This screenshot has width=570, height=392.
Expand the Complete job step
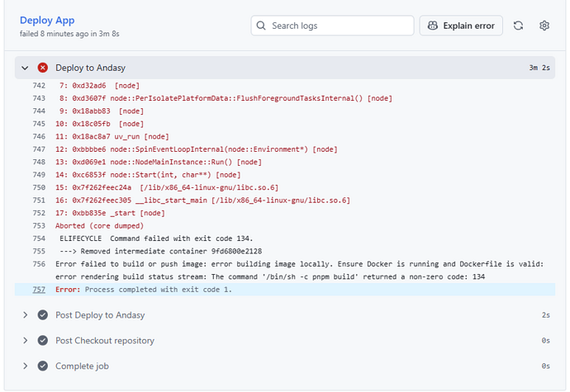point(26,366)
